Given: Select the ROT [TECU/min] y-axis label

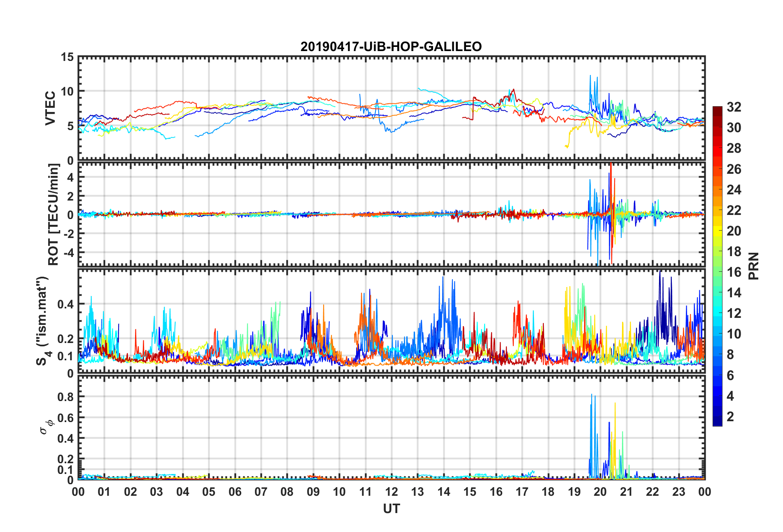Looking at the screenshot, I should (54, 214).
